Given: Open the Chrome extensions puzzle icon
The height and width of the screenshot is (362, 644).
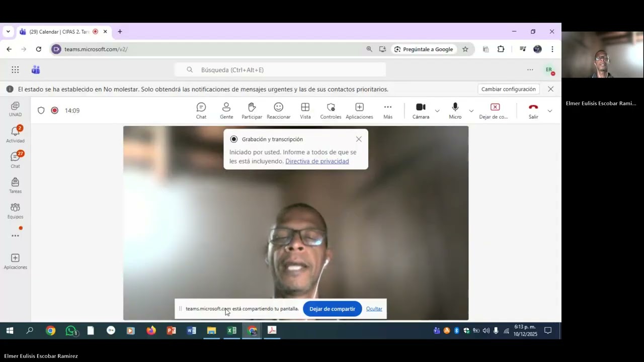Looking at the screenshot, I should (x=501, y=49).
